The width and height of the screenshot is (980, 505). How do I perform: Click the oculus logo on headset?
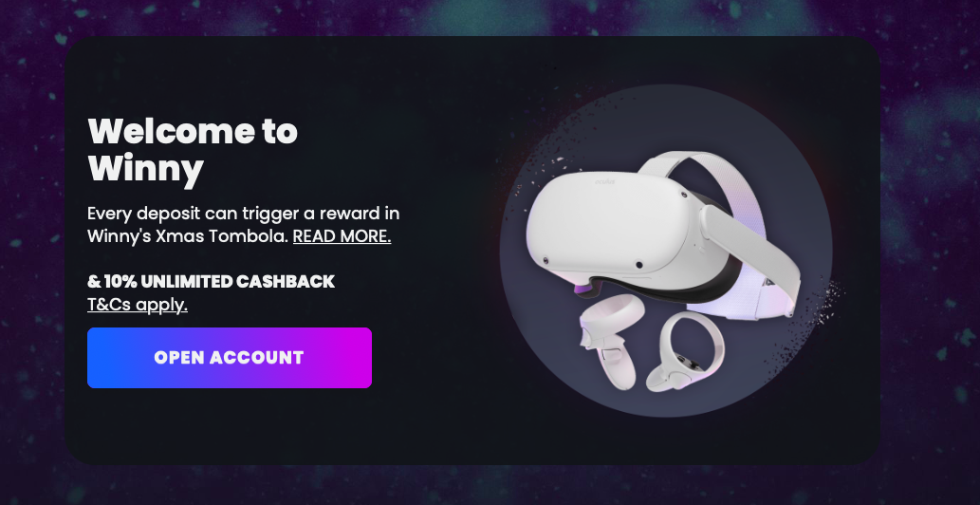click(x=604, y=182)
